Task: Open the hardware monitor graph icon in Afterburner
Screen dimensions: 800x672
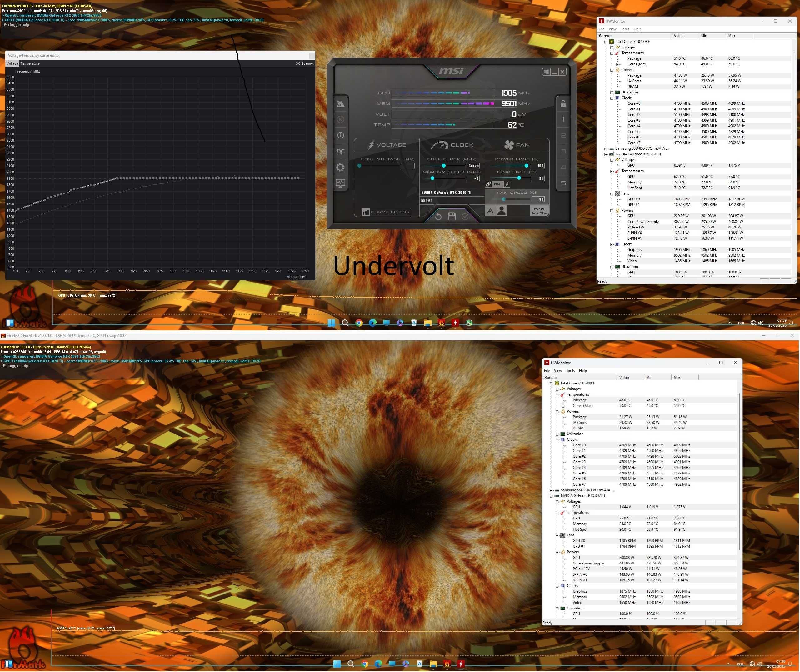Action: tap(341, 183)
